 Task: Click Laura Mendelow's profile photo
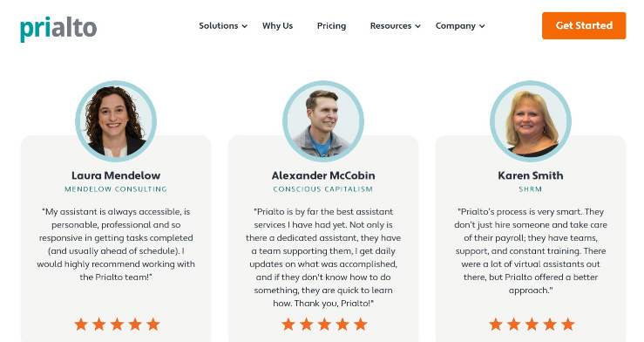(116, 121)
